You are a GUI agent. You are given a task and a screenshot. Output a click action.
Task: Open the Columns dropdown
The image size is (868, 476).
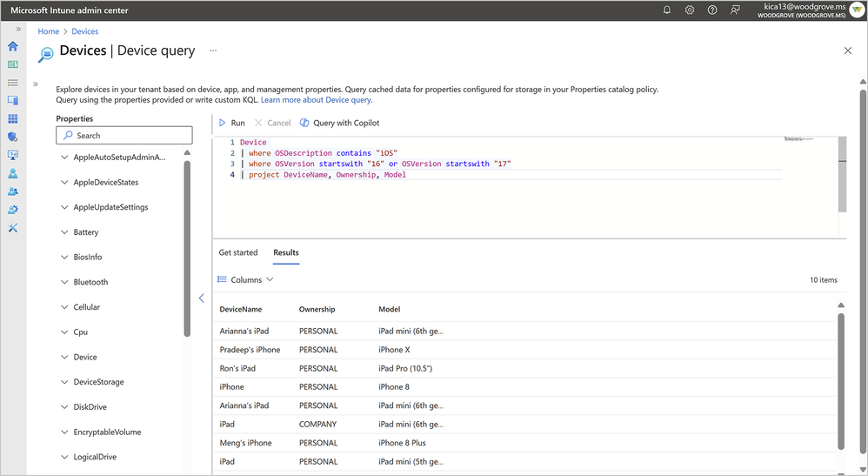[246, 280]
